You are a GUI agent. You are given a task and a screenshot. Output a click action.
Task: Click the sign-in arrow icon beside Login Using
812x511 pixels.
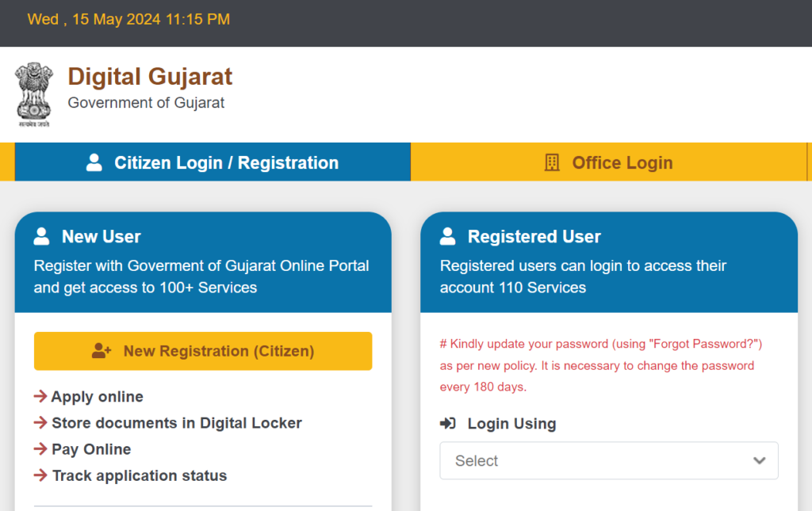(x=447, y=424)
